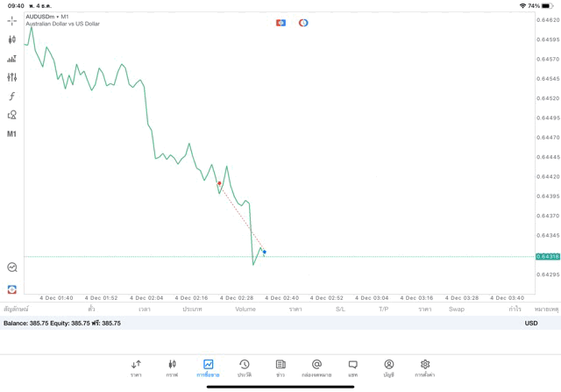
Task: Click the round chart icon at lower left
Action: 11,267
